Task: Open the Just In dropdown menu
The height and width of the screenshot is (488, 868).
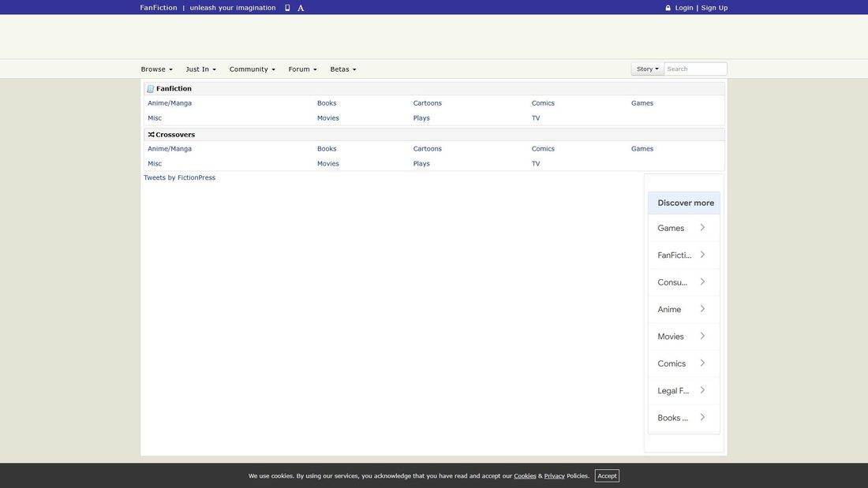Action: pyautogui.click(x=201, y=69)
